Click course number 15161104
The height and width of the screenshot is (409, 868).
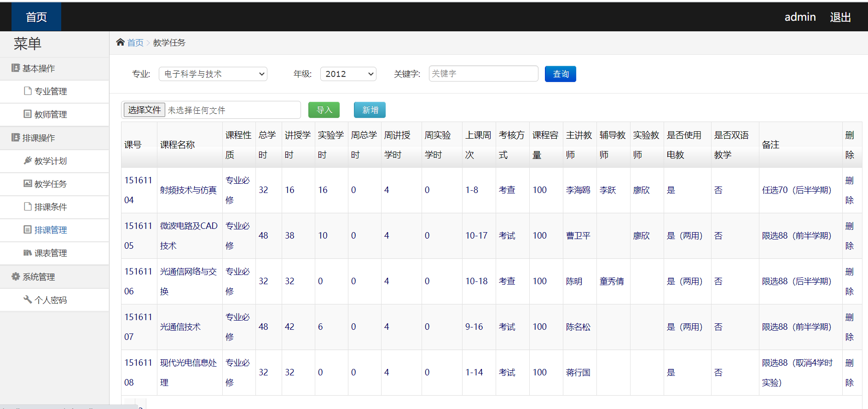coord(138,190)
